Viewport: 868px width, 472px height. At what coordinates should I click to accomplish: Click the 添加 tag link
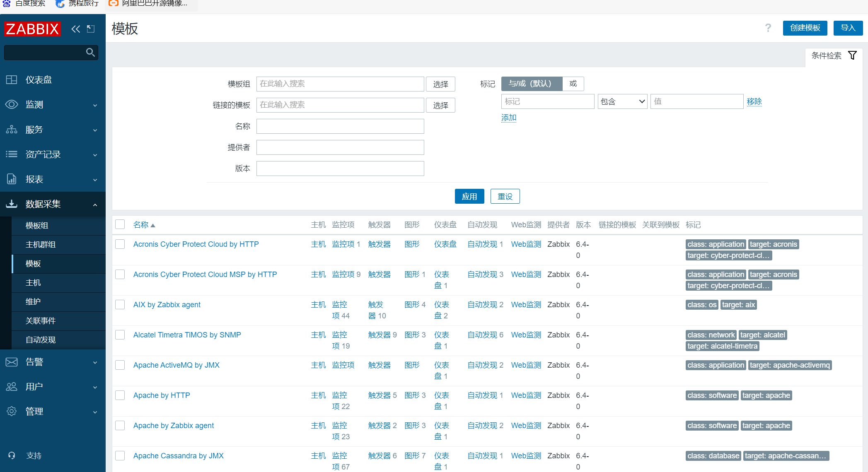click(x=509, y=118)
